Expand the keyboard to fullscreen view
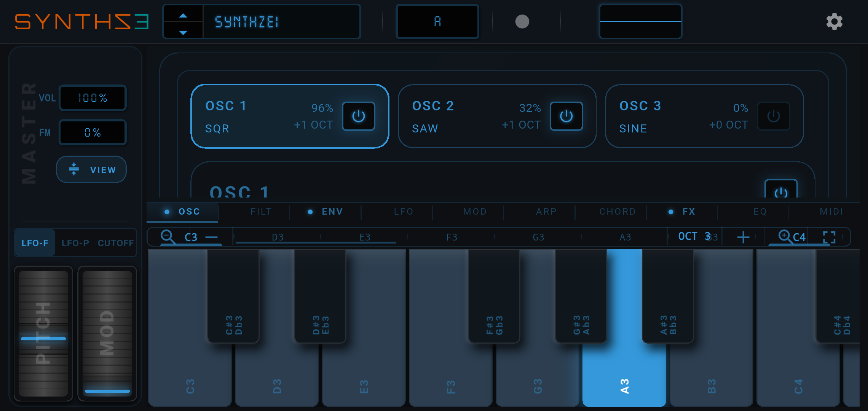The image size is (868, 411). click(x=829, y=236)
